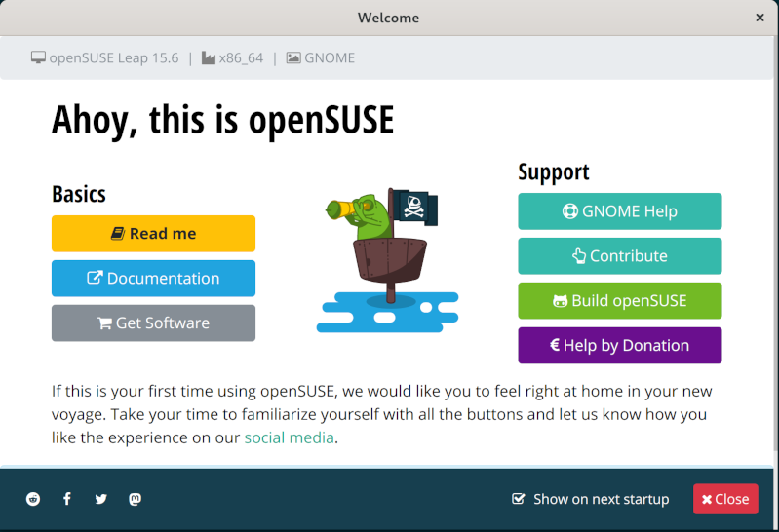The height and width of the screenshot is (532, 779).
Task: Open the Reddit social icon
Action: [x=34, y=499]
